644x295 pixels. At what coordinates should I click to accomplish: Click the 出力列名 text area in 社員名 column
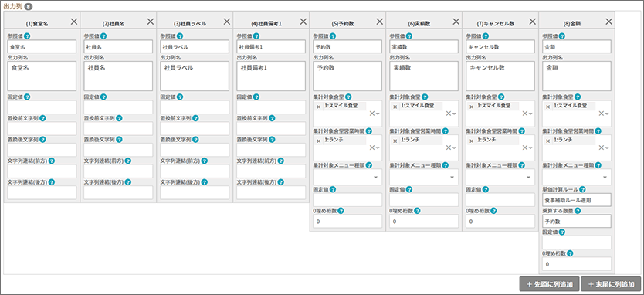118,76
